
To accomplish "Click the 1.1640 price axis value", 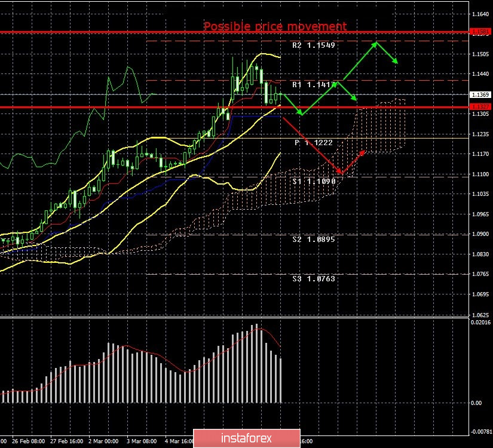I will pos(480,14).
